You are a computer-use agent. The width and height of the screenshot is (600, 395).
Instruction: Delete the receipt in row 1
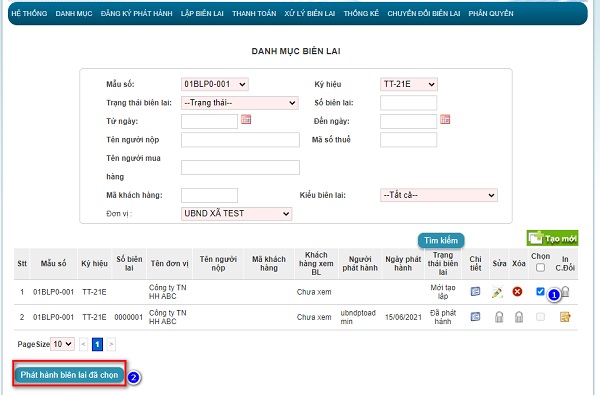[517, 292]
